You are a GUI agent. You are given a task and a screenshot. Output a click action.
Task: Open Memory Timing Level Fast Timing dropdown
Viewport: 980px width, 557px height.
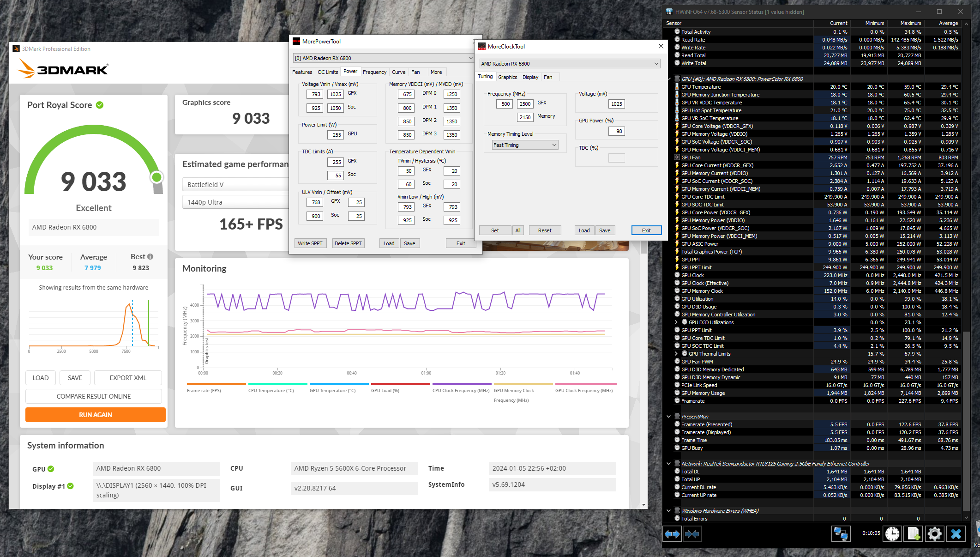tap(525, 145)
